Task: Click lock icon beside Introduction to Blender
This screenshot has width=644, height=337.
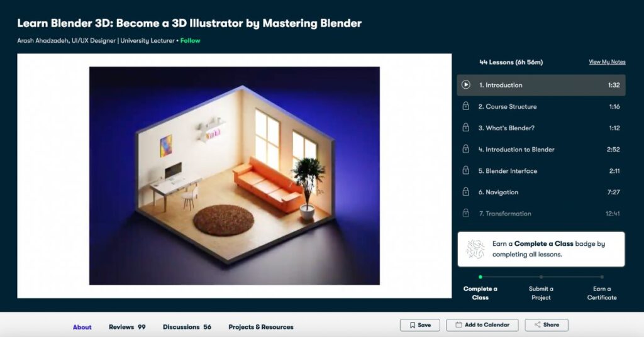Action: pyautogui.click(x=466, y=149)
